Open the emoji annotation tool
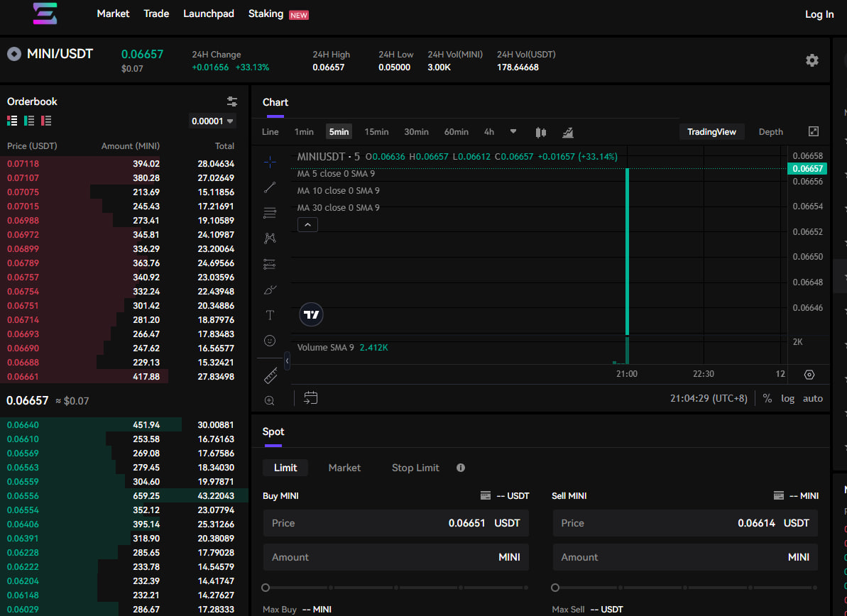The width and height of the screenshot is (847, 616). pos(270,341)
